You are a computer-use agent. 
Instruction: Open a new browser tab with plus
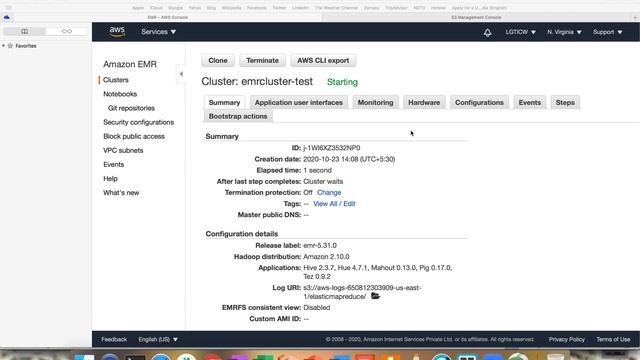(x=635, y=18)
